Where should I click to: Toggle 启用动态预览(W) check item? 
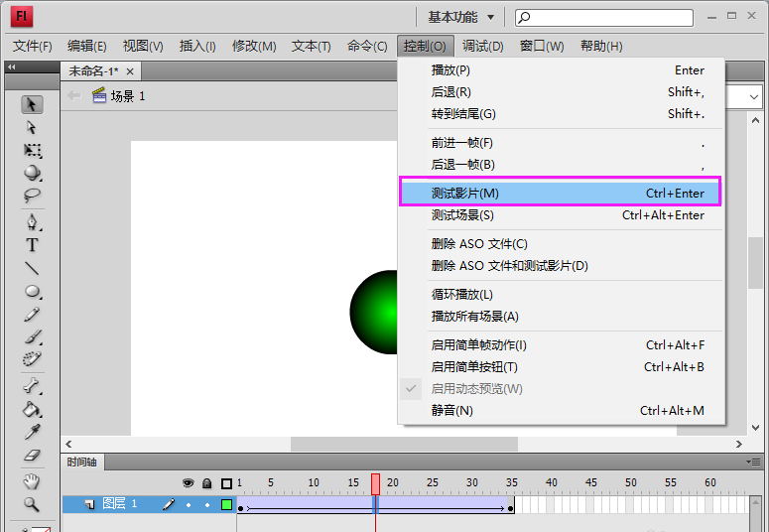point(562,389)
